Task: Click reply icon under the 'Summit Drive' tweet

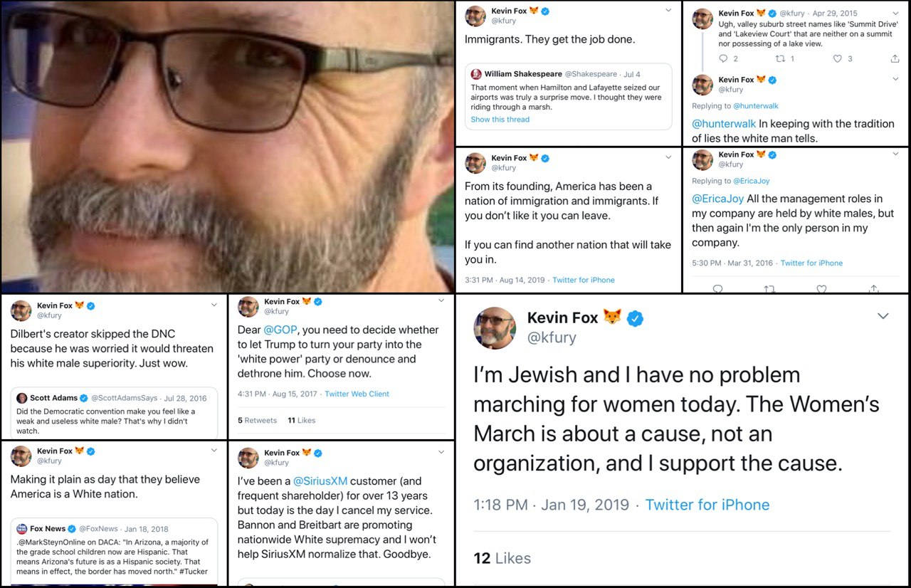Action: 723,59
